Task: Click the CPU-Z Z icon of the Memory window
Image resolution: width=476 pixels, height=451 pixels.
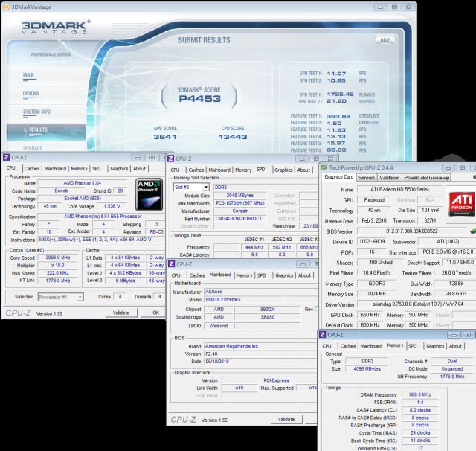Action: click(322, 335)
